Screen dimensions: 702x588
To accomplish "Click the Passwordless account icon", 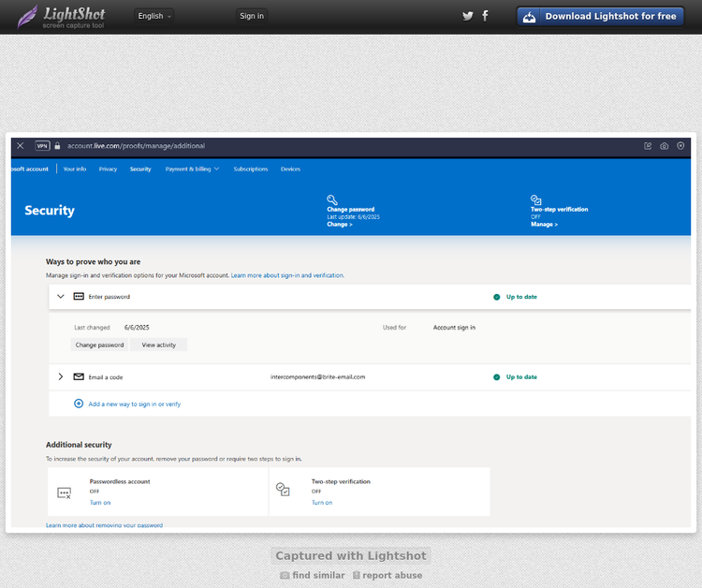I will [x=64, y=493].
